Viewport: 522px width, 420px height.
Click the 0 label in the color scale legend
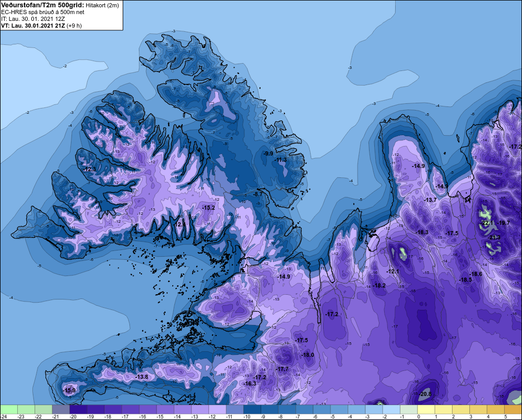(419, 417)
